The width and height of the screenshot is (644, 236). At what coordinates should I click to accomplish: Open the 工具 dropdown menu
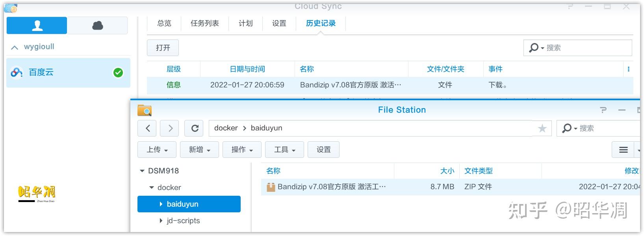(x=284, y=150)
